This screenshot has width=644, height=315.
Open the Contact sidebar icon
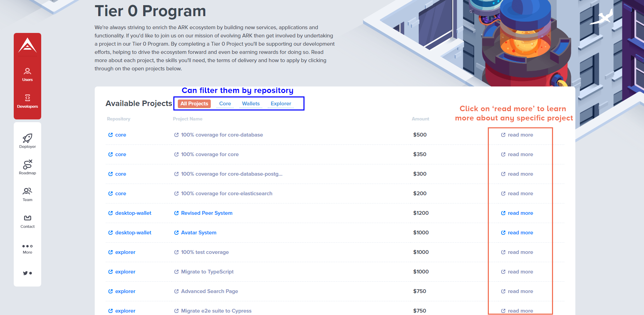(x=27, y=221)
